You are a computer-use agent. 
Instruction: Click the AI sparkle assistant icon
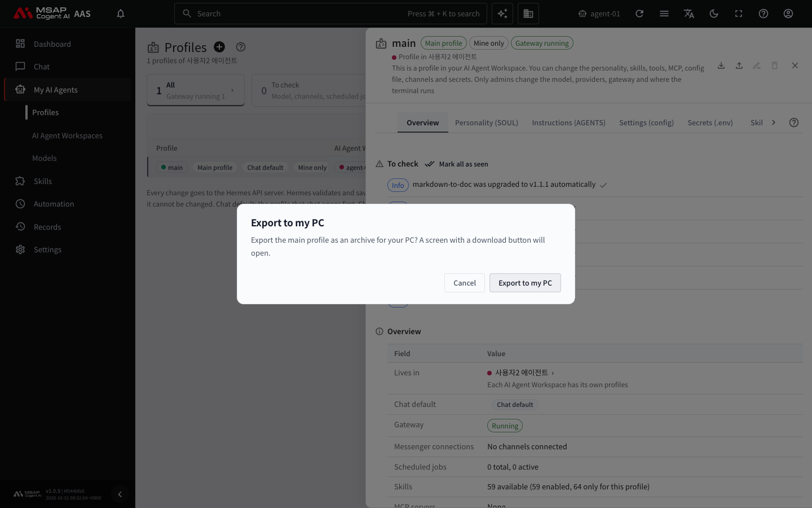click(502, 14)
